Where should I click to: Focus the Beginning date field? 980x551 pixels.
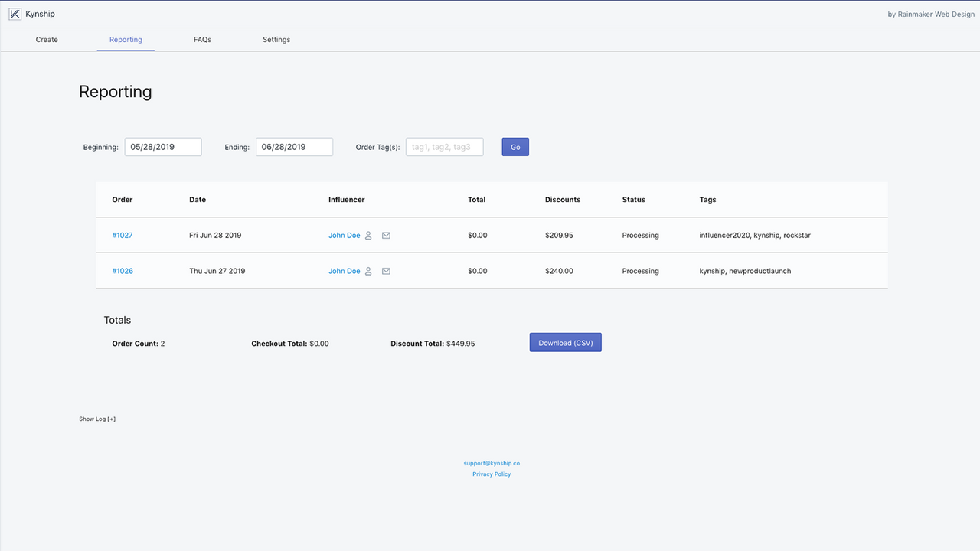coord(163,147)
